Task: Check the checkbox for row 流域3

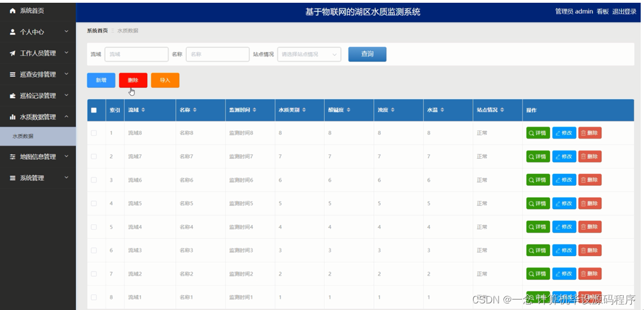Action: 94,251
